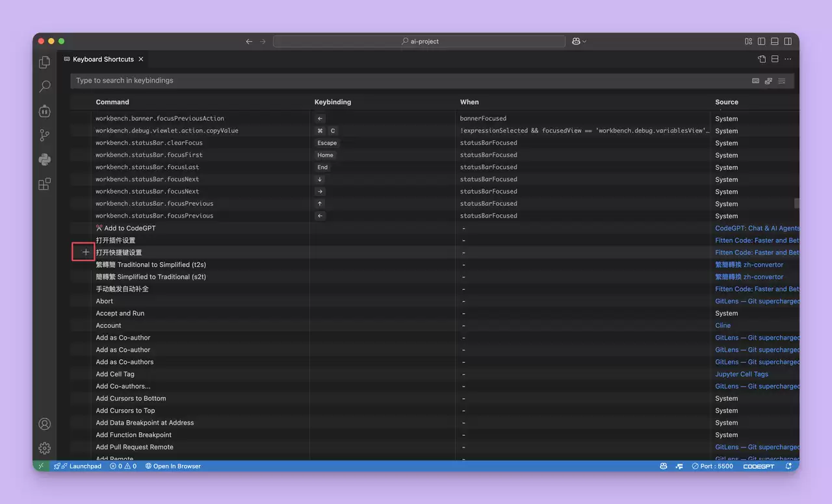This screenshot has width=832, height=504.
Task: Open the CodeGPT: Chat & AI Agents link
Action: click(757, 228)
